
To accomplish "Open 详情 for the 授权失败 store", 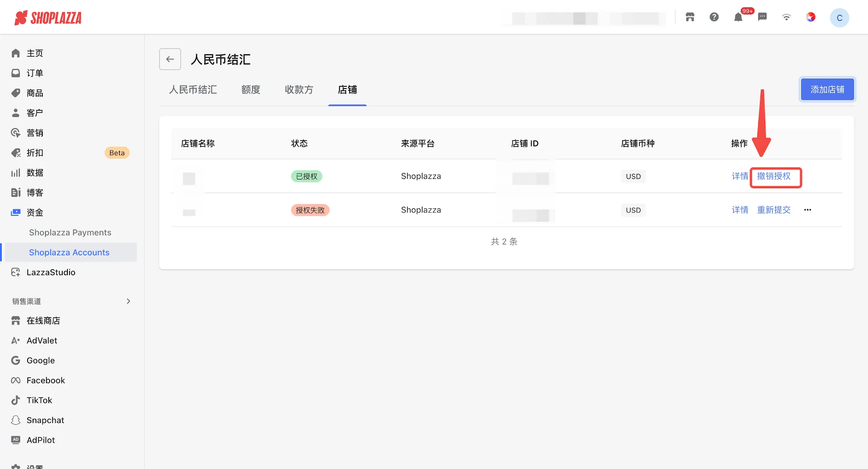I will coord(740,210).
